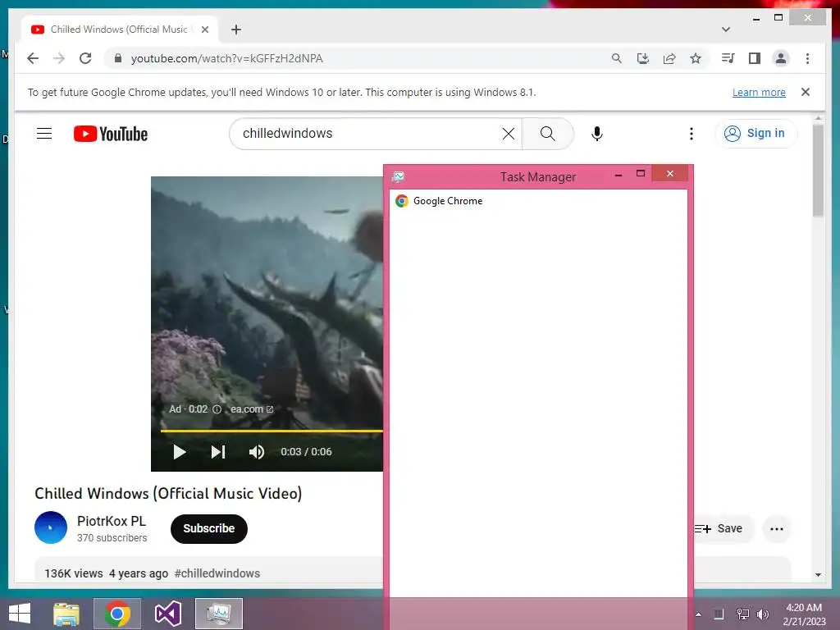Search by voice with microphone icon
Image resolution: width=840 pixels, height=630 pixels.
(597, 134)
